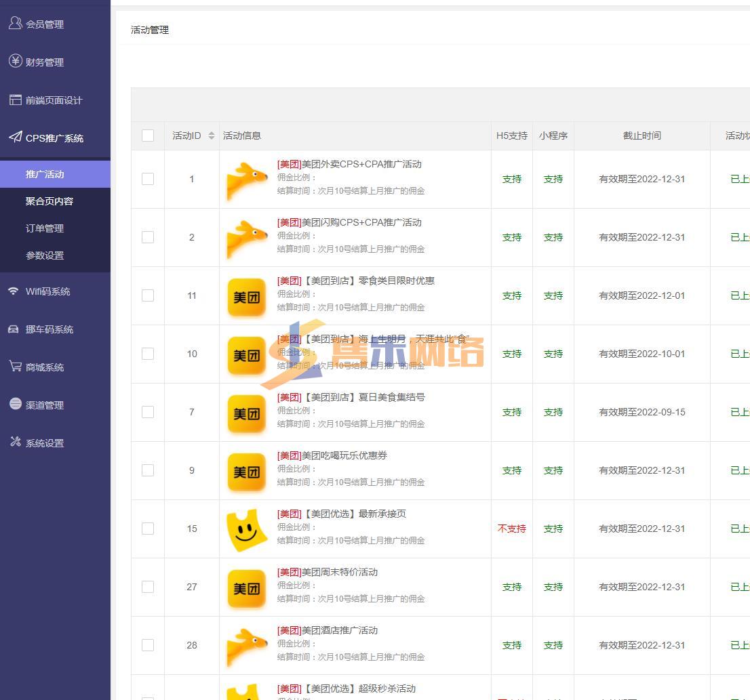Check the box for activity ID 11
The height and width of the screenshot is (700, 750).
pyautogui.click(x=148, y=295)
